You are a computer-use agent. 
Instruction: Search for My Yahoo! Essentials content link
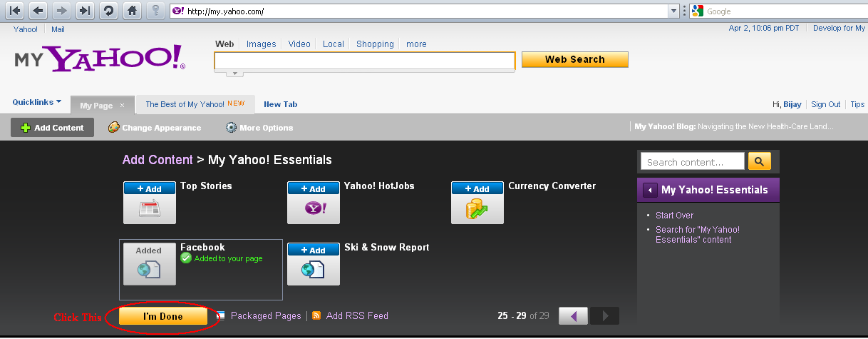pos(698,234)
